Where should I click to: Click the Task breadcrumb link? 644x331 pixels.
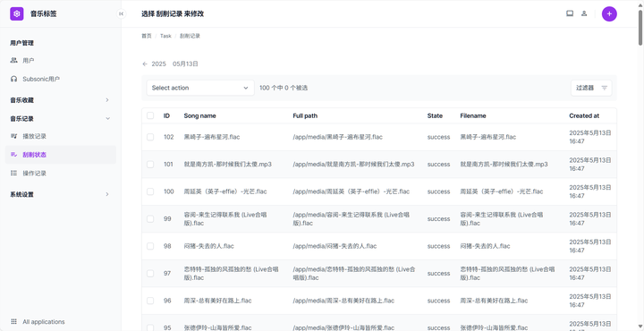click(x=165, y=36)
